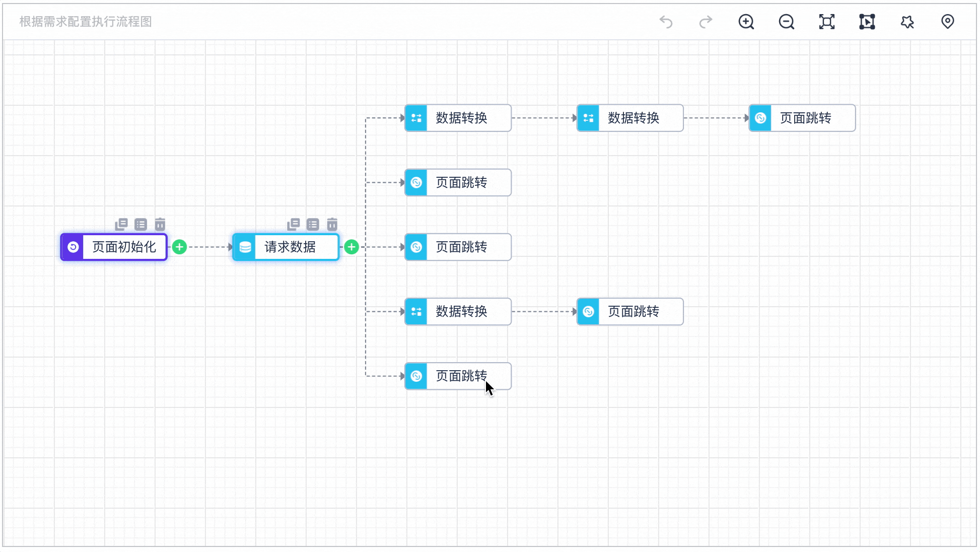980x552 pixels.
Task: Click trash icon above 请求数据 node
Action: click(332, 224)
